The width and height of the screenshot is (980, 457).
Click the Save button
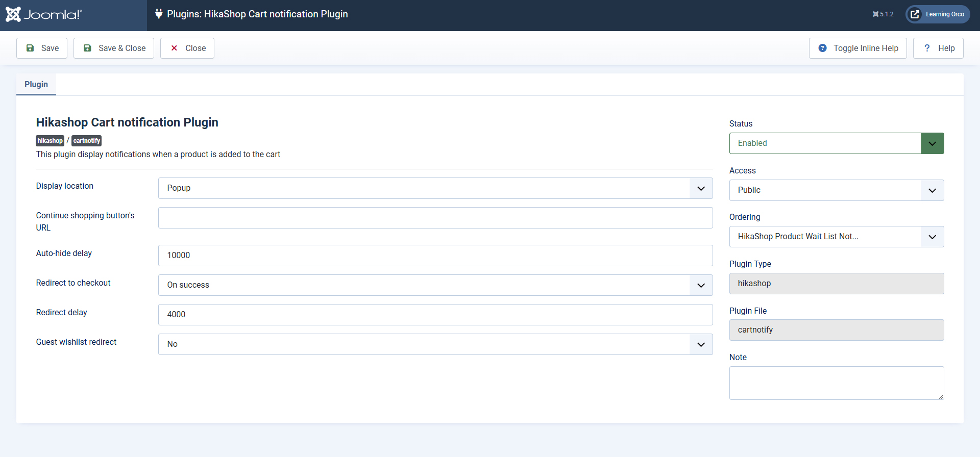(x=42, y=48)
